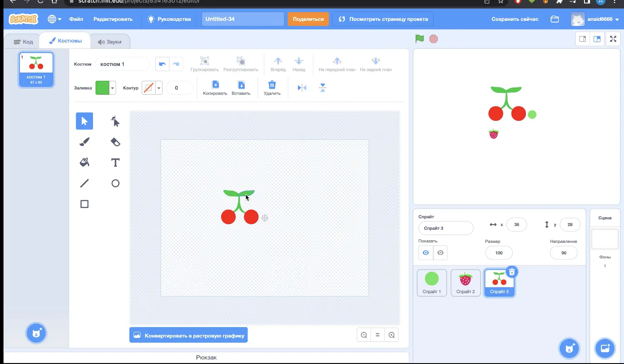Click Посмотреть страницу проекта button
This screenshot has height=364, width=624.
383,19
